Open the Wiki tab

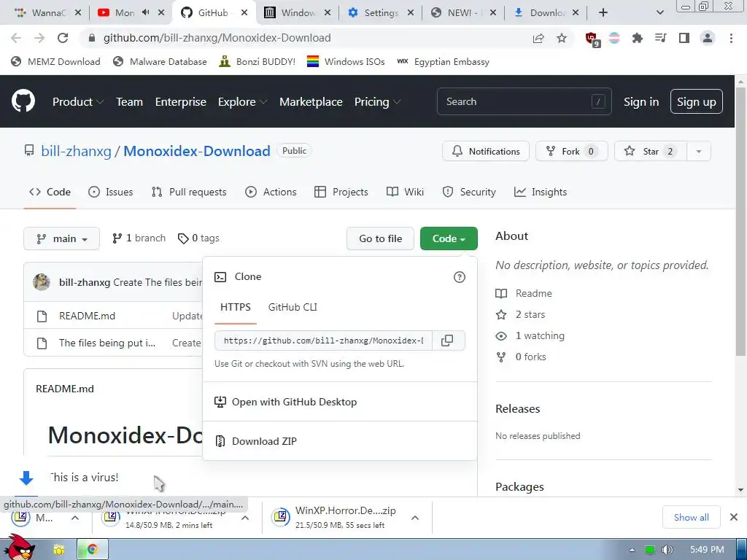405,192
